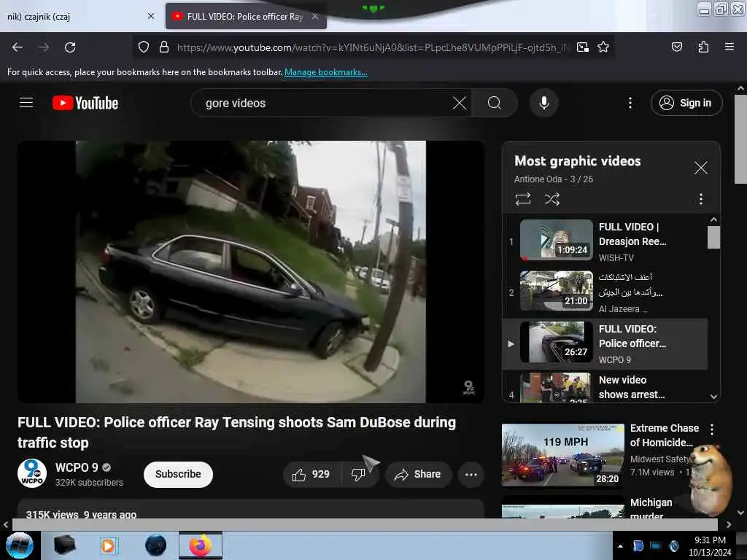Sign in to YouTube
This screenshot has height=560, width=747.
coord(686,103)
